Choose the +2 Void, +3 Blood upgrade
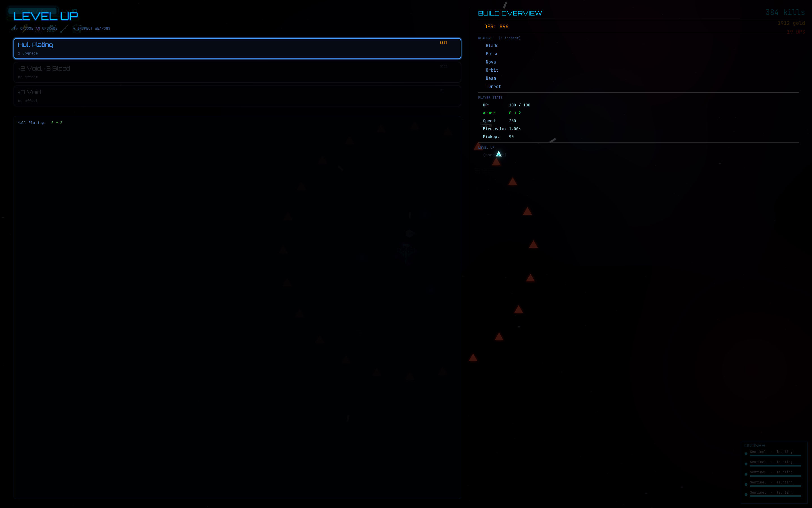 tap(237, 72)
